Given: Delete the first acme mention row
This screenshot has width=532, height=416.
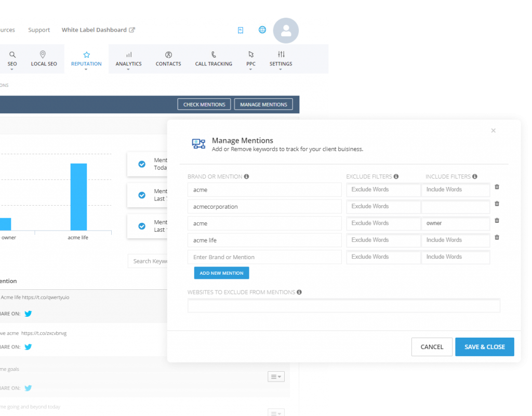Looking at the screenshot, I should [x=497, y=187].
